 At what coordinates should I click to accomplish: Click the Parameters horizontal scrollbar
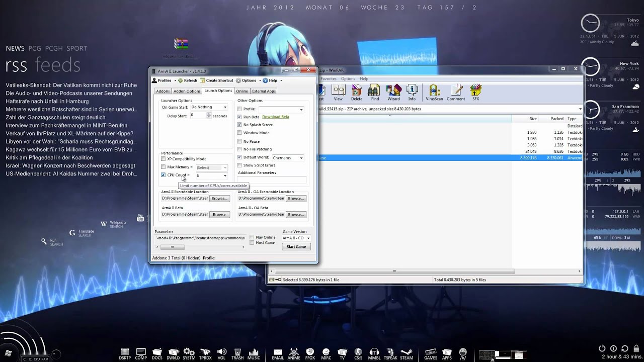(x=200, y=247)
